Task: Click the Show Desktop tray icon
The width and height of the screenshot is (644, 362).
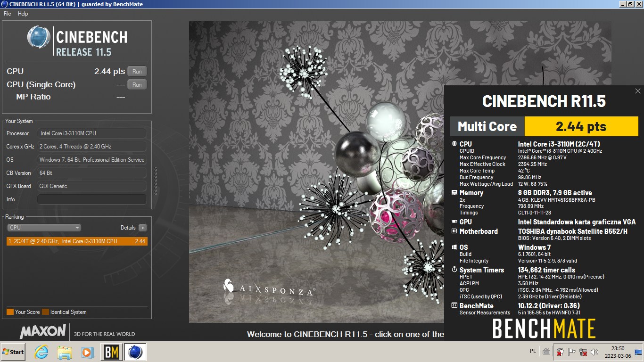Action: click(x=639, y=352)
